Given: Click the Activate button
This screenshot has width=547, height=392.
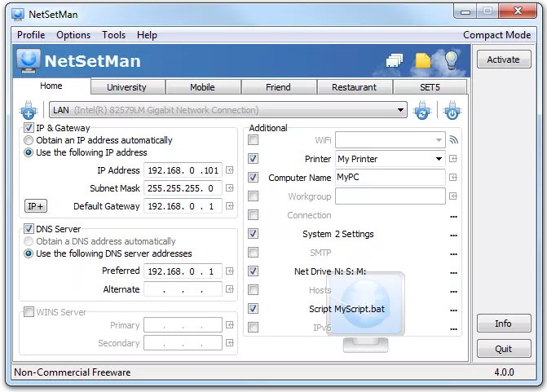Looking at the screenshot, I should click(x=504, y=59).
